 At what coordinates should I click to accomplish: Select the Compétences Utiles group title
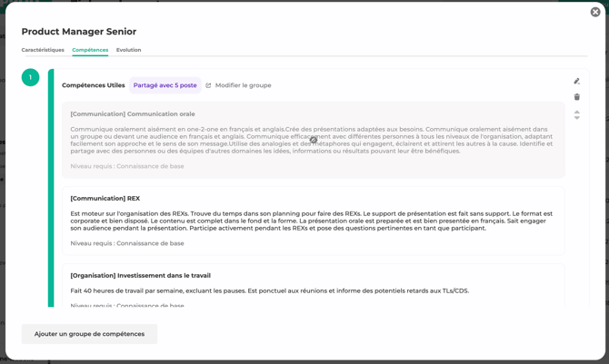click(x=94, y=85)
